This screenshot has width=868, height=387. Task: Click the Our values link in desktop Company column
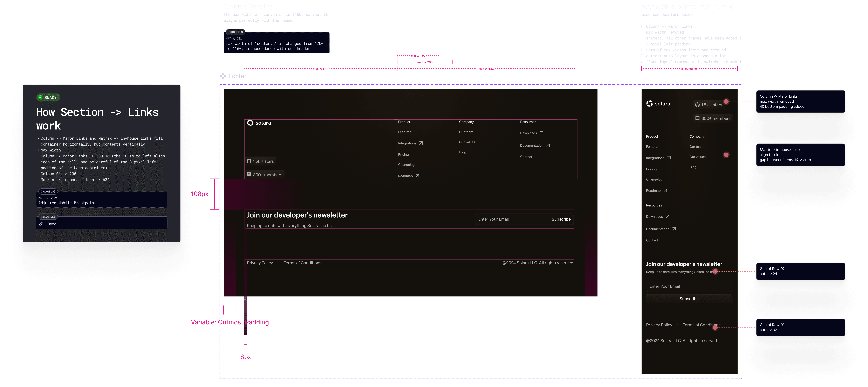pos(467,142)
